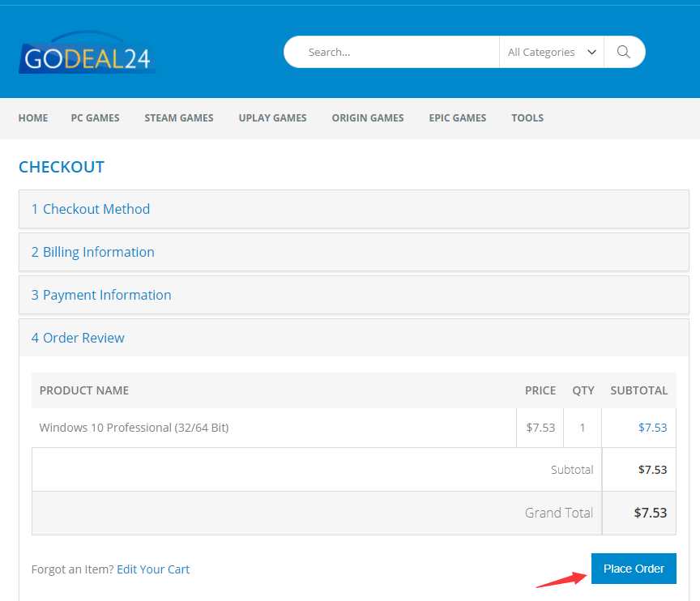Image resolution: width=700 pixels, height=601 pixels.
Task: Open EPIC GAMES category
Action: [x=458, y=117]
